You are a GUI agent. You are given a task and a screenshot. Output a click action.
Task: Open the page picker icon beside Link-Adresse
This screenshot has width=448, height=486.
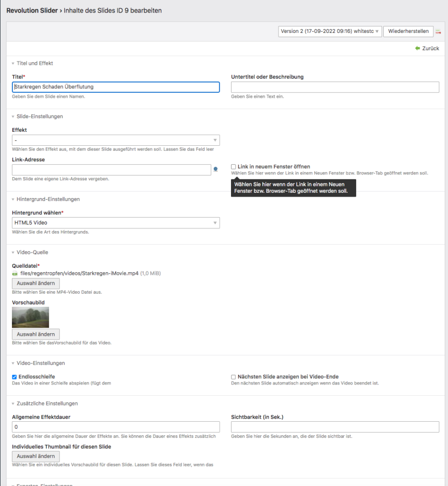coord(216,170)
